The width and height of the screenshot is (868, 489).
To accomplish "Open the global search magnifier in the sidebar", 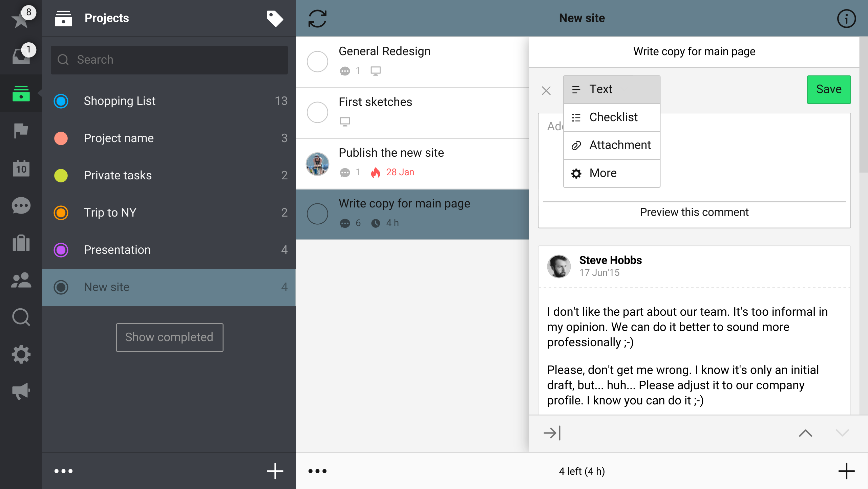I will click(x=21, y=317).
